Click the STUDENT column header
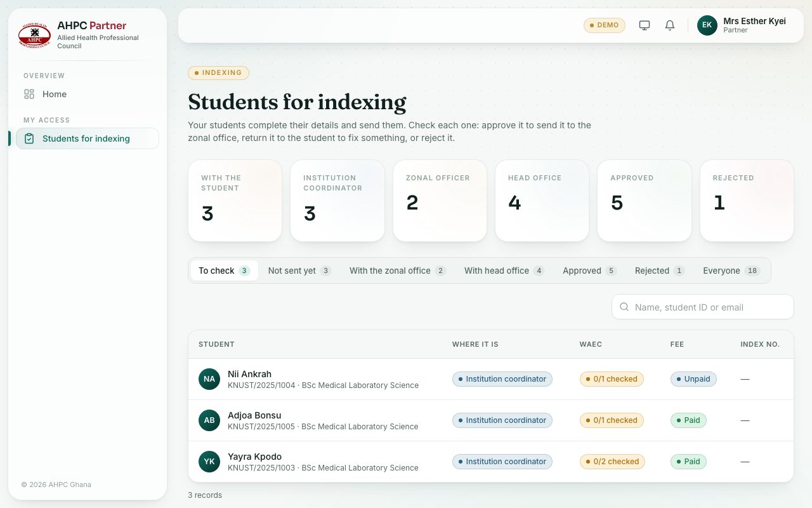Image resolution: width=812 pixels, height=508 pixels. click(216, 344)
